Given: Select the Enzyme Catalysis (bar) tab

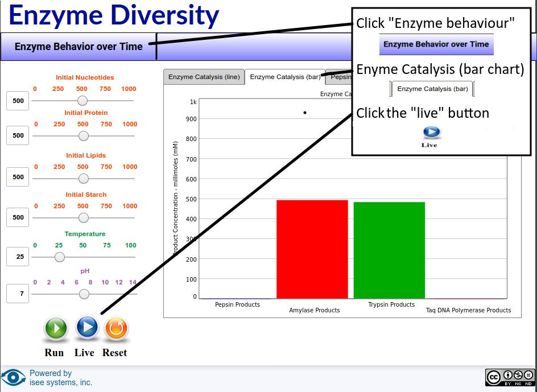Looking at the screenshot, I should click(285, 77).
